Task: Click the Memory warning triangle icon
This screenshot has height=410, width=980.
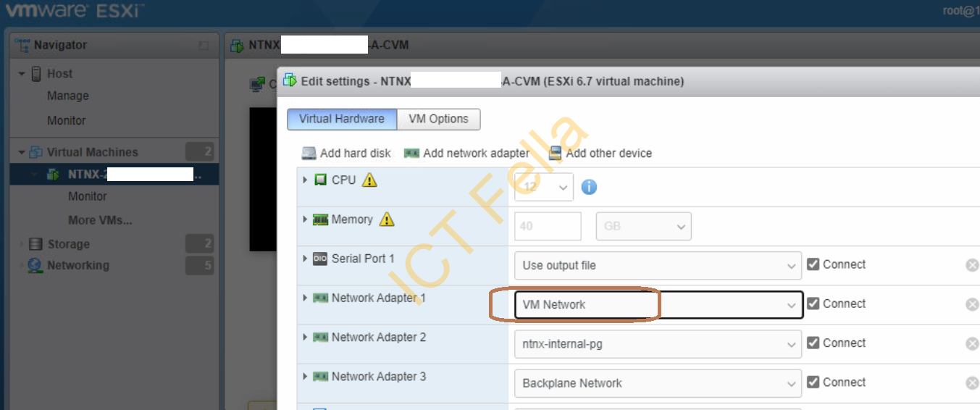Action: (387, 219)
